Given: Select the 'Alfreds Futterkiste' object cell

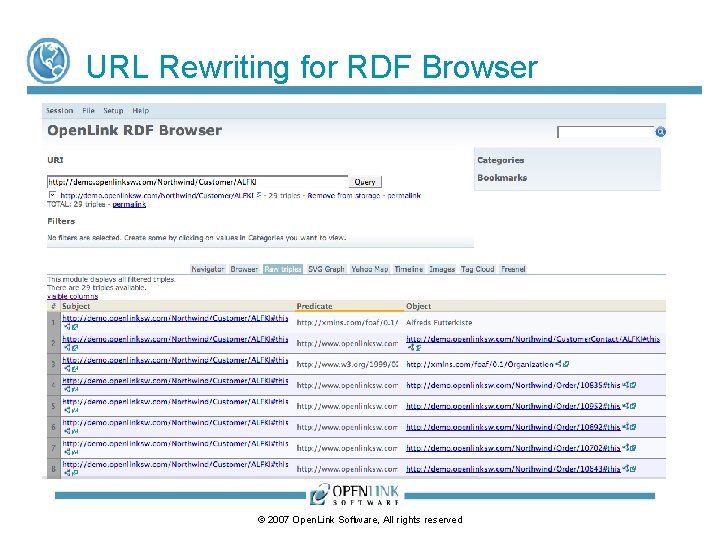Looking at the screenshot, I should coord(439,323).
